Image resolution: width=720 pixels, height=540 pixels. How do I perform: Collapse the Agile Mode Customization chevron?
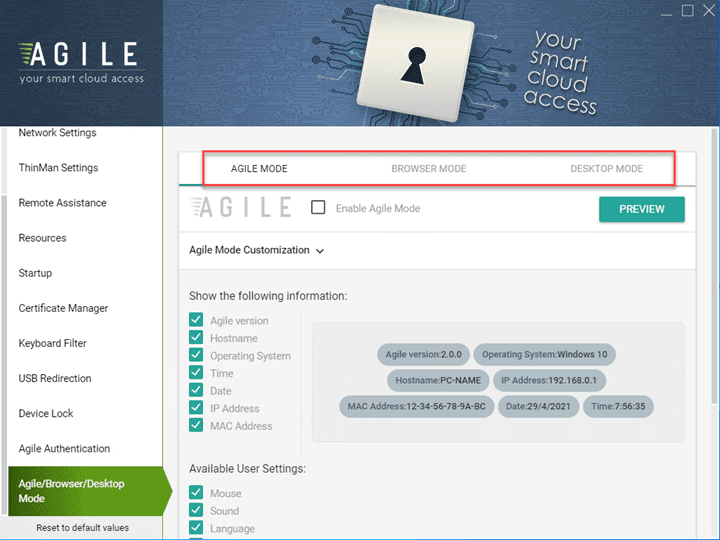point(320,251)
